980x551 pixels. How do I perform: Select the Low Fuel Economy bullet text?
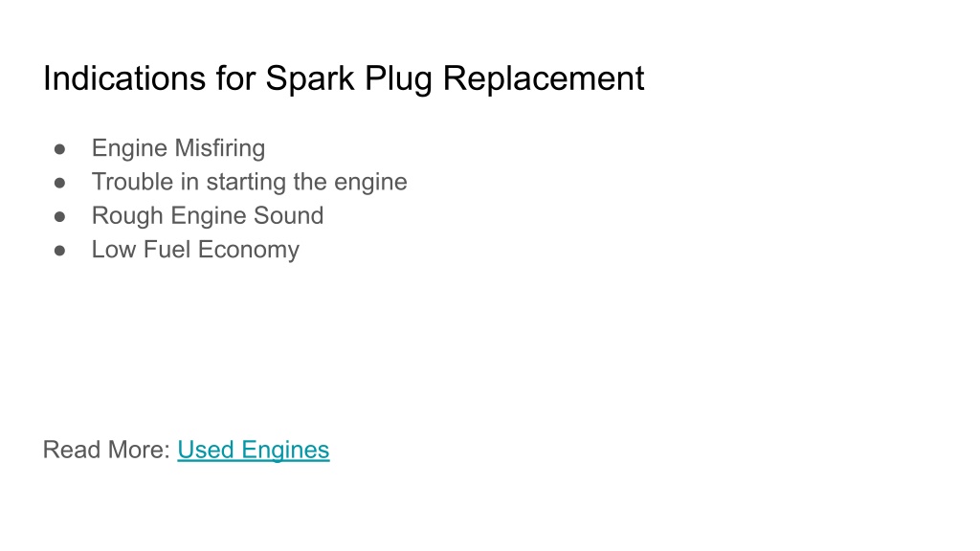(x=195, y=250)
